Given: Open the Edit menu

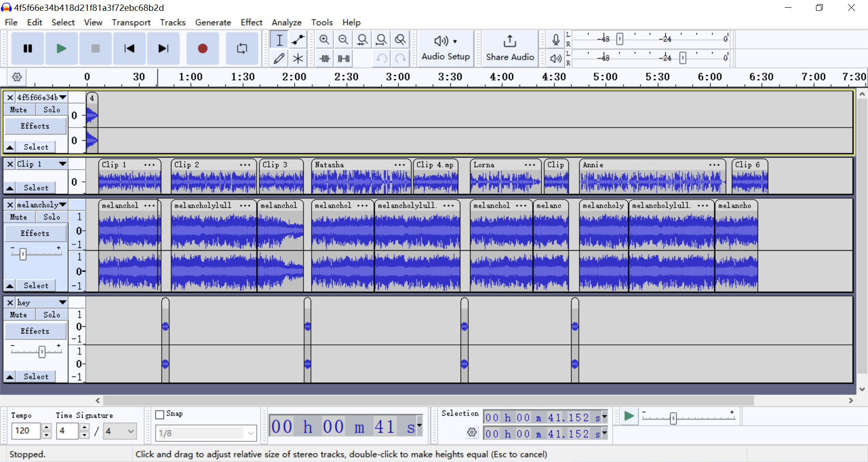Looking at the screenshot, I should click(34, 22).
